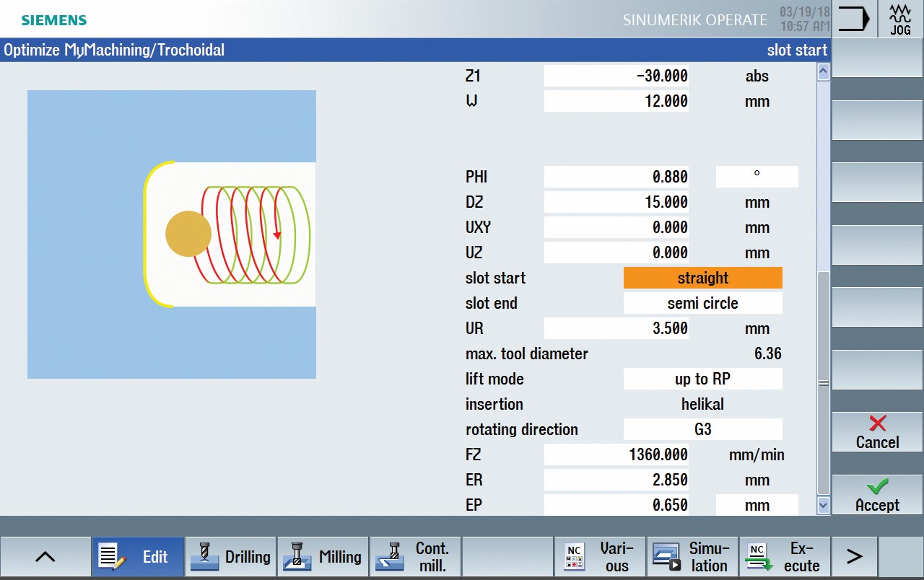Toggle the slot start straight selection

click(702, 278)
